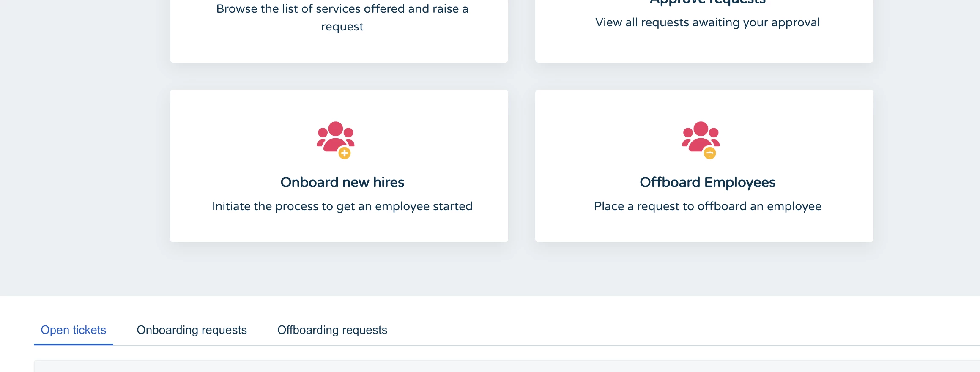The height and width of the screenshot is (372, 980).
Task: Open the partially visible Approve requests heading
Action: click(x=707, y=2)
